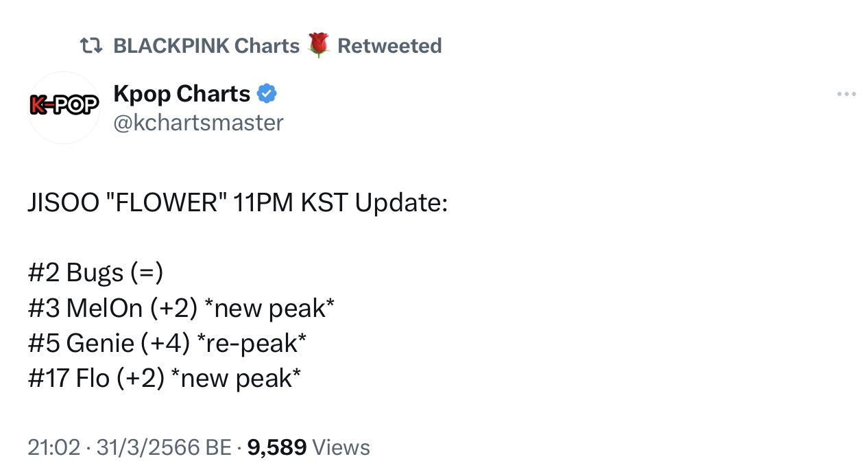This screenshot has height=461, width=868.
Task: Click the #3 MelOn new peak line
Action: (181, 308)
